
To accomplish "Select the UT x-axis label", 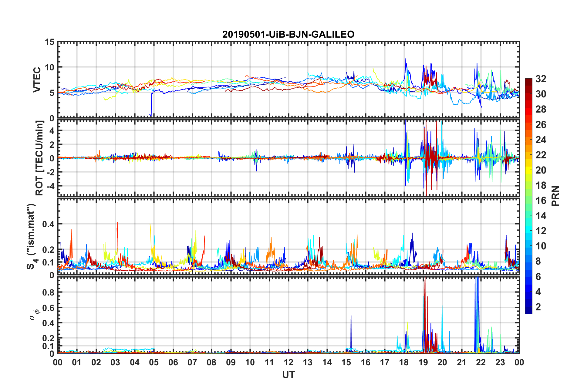I will click(288, 375).
